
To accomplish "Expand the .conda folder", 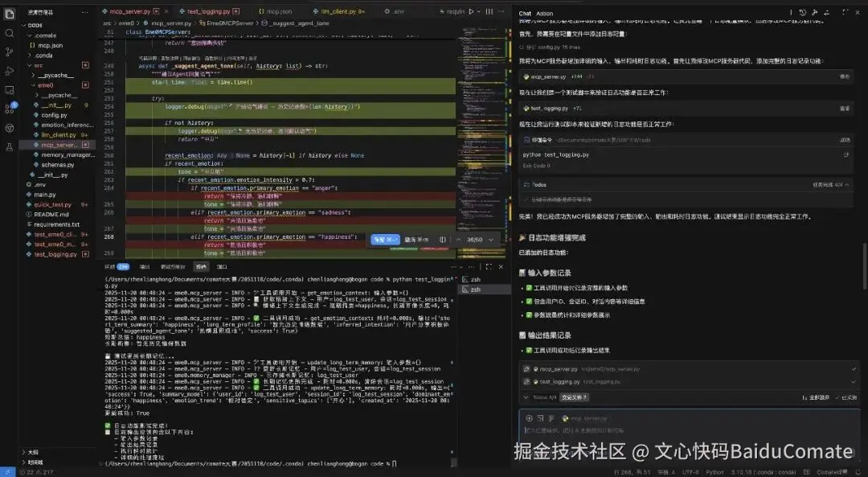I will click(x=40, y=56).
